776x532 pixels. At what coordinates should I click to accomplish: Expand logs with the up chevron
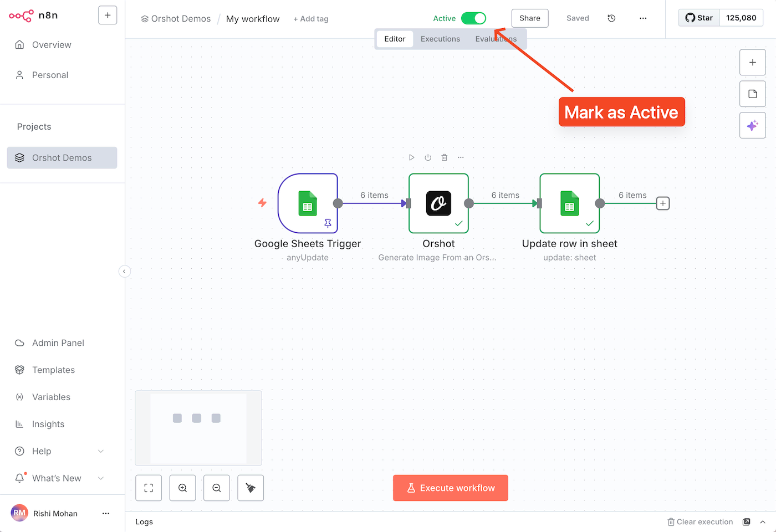tap(763, 522)
